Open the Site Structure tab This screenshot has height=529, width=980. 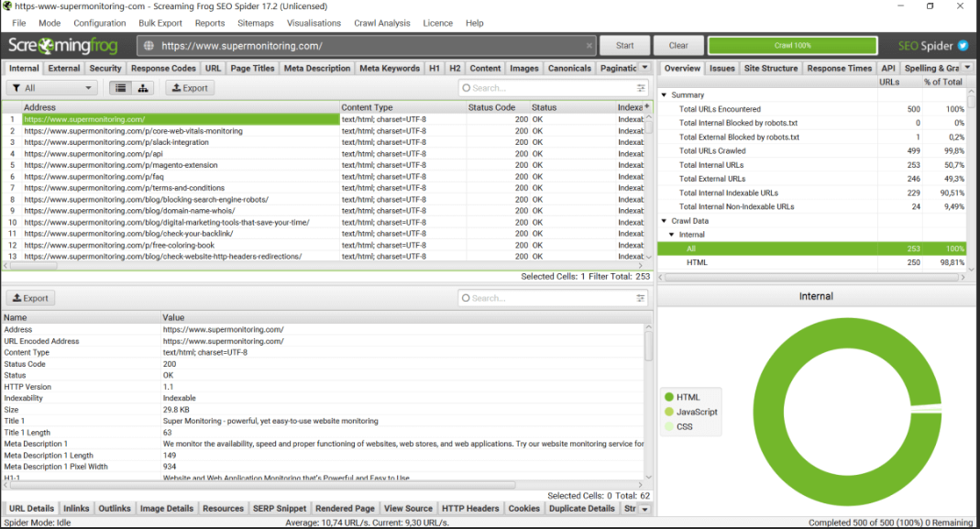click(x=771, y=68)
